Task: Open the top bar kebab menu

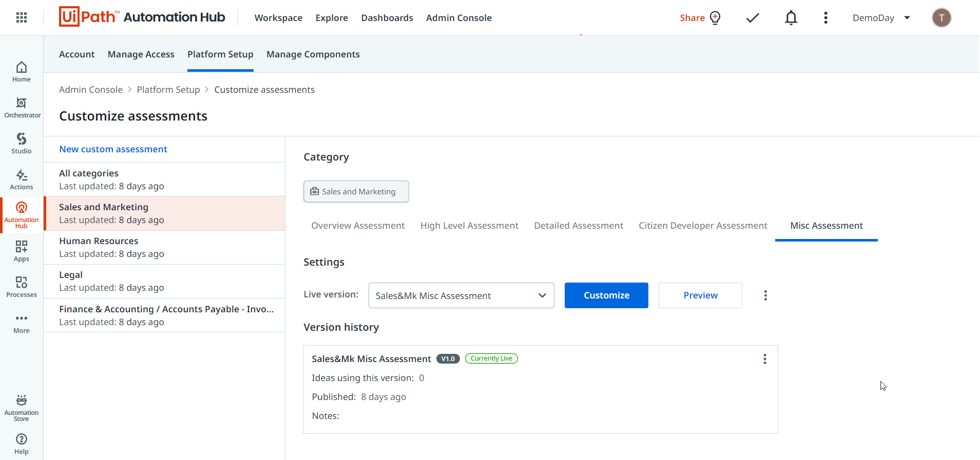Action: [825, 18]
